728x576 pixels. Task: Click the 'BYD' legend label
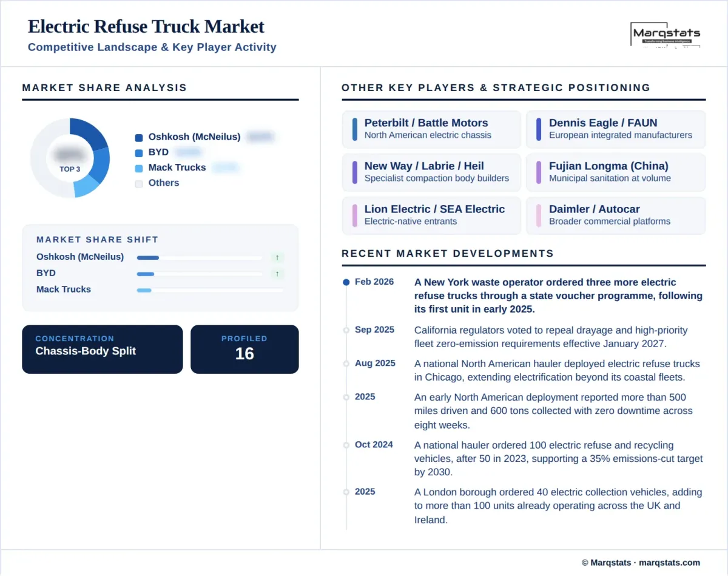click(x=158, y=152)
